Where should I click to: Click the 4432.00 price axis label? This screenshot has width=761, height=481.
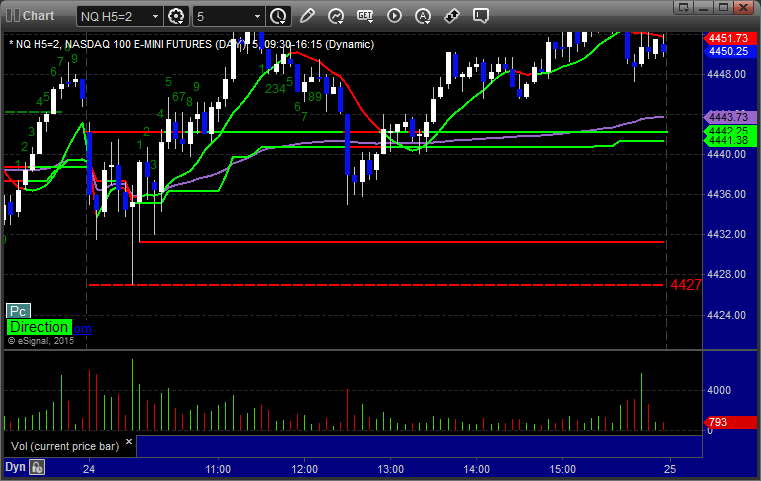(x=727, y=234)
